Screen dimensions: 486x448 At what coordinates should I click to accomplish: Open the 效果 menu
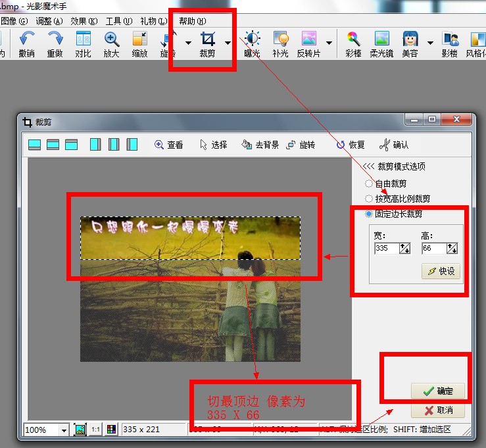point(84,21)
